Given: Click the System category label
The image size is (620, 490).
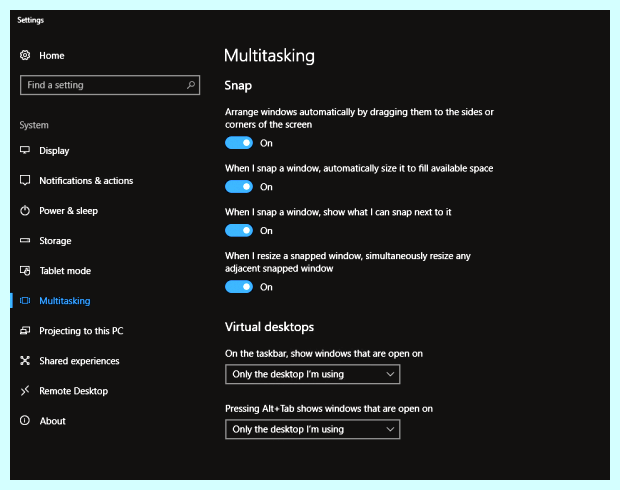Looking at the screenshot, I should pyautogui.click(x=34, y=125).
